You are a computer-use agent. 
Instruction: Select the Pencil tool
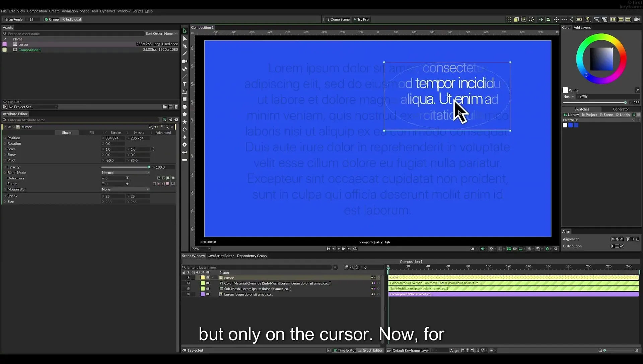tap(185, 54)
